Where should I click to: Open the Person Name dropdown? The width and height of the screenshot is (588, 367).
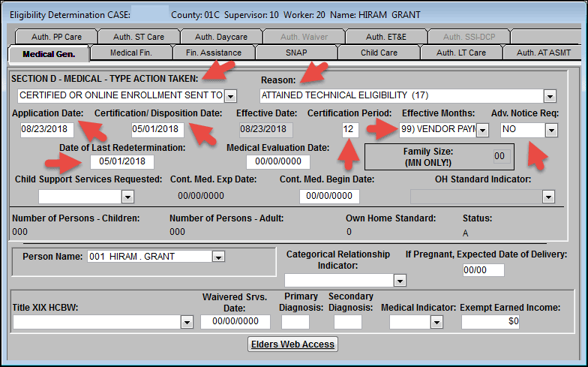pos(218,257)
